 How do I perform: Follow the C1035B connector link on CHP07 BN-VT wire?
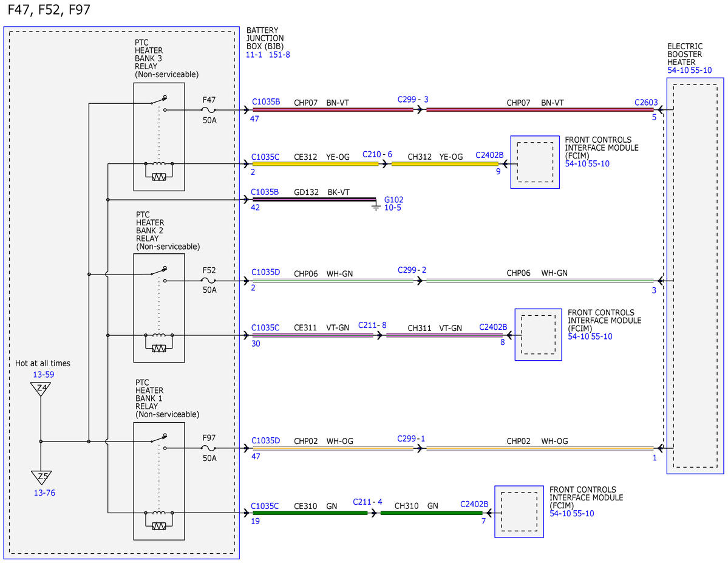[x=266, y=102]
